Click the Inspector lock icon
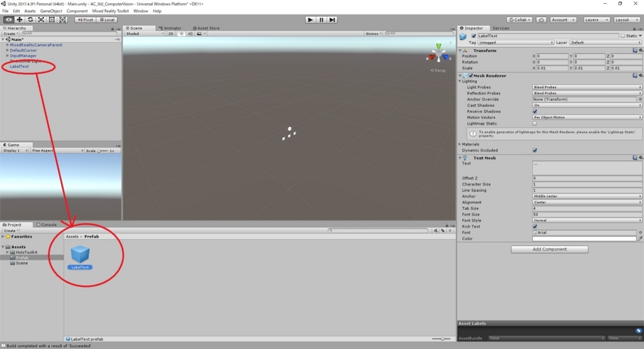The image size is (644, 349). pyautogui.click(x=634, y=29)
